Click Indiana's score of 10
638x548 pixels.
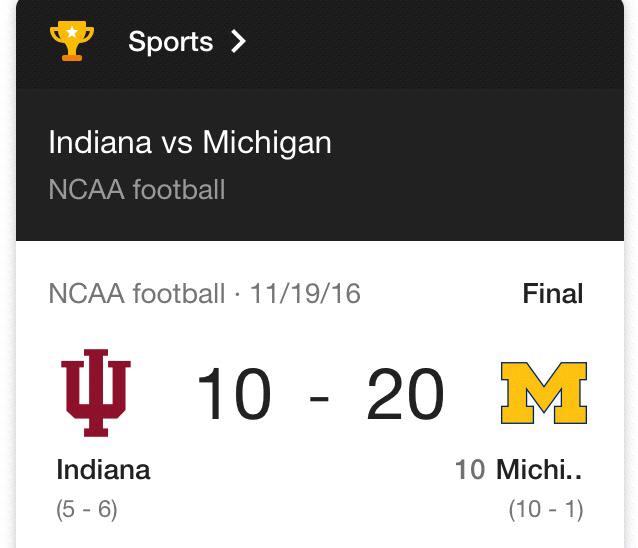234,394
